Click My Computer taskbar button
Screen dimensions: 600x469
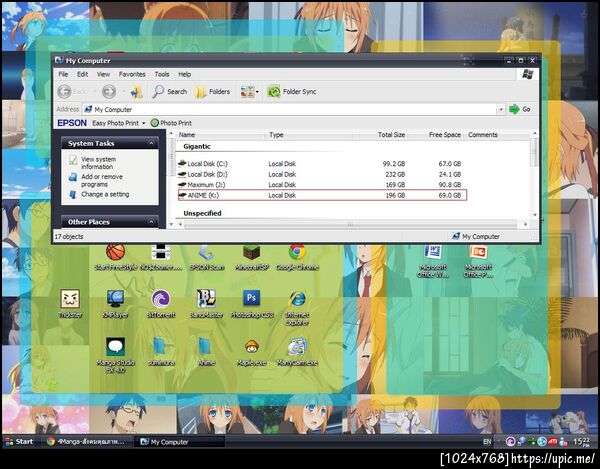[179, 442]
